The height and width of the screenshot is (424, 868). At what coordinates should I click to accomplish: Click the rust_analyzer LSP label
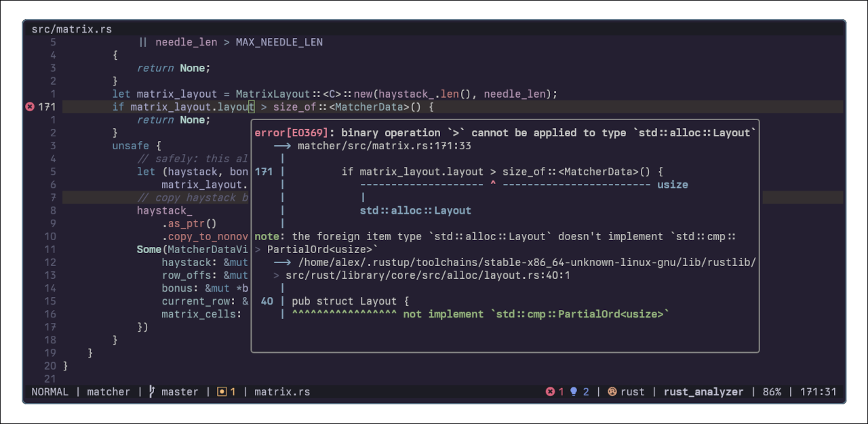coord(703,391)
